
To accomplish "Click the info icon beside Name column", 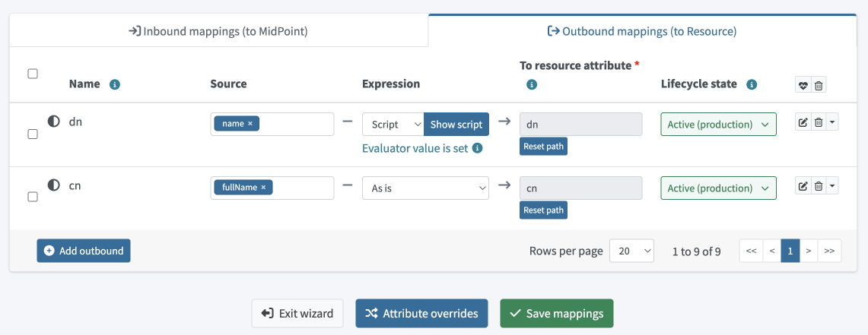I will click(x=115, y=84).
